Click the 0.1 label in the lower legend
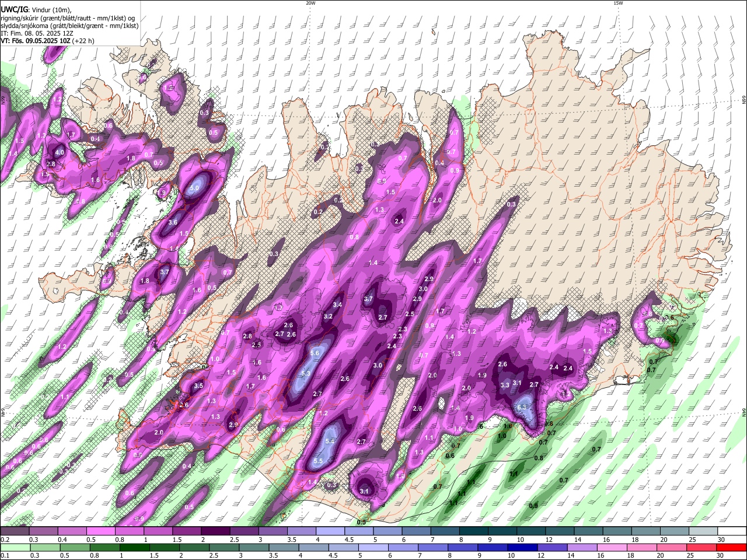Screen dimensions: 747x560 [4, 556]
